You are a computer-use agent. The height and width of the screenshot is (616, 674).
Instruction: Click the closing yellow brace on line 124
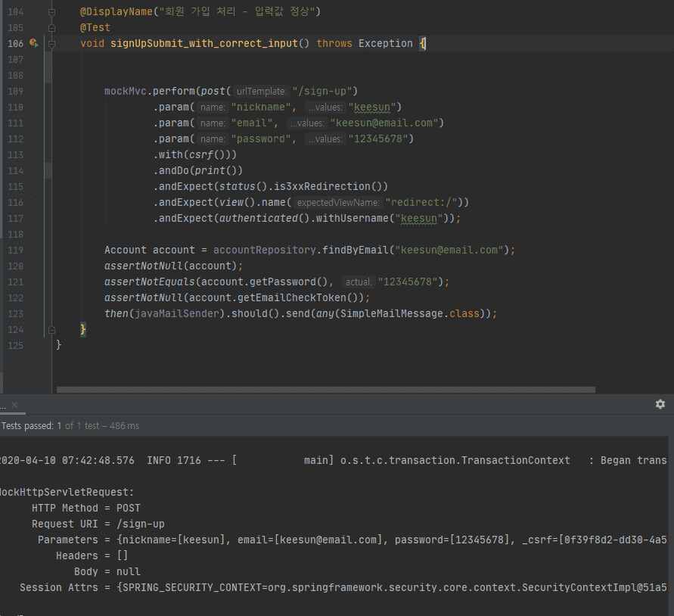(83, 330)
